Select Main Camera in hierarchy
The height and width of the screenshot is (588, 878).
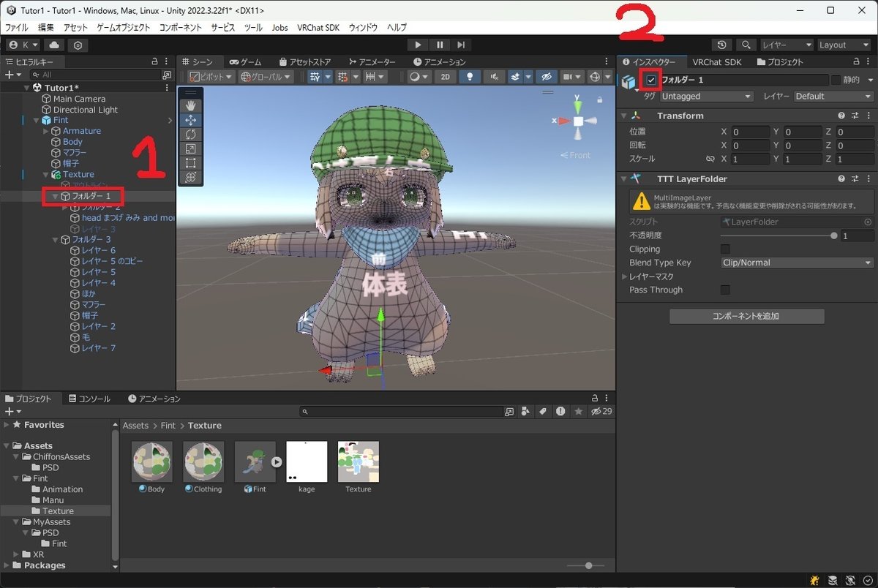[x=79, y=99]
